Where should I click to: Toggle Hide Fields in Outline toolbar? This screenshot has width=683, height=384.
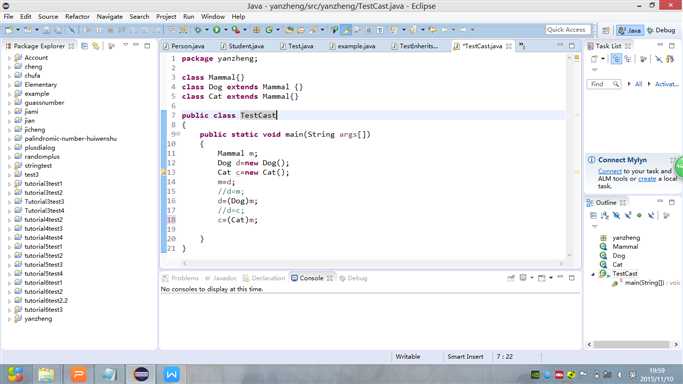616,216
